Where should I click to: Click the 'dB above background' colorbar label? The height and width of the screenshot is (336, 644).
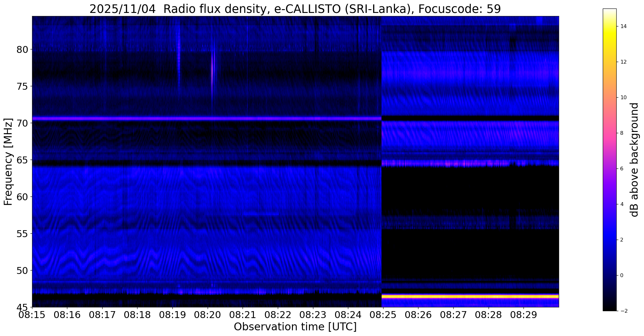tap(635, 160)
